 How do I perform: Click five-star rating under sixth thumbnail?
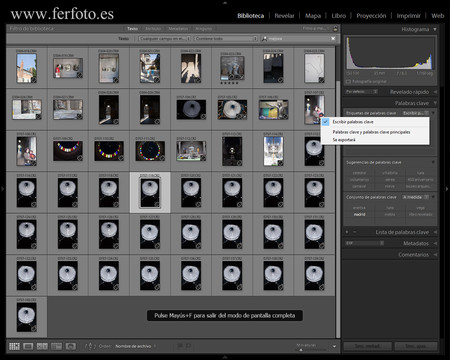click(230, 83)
